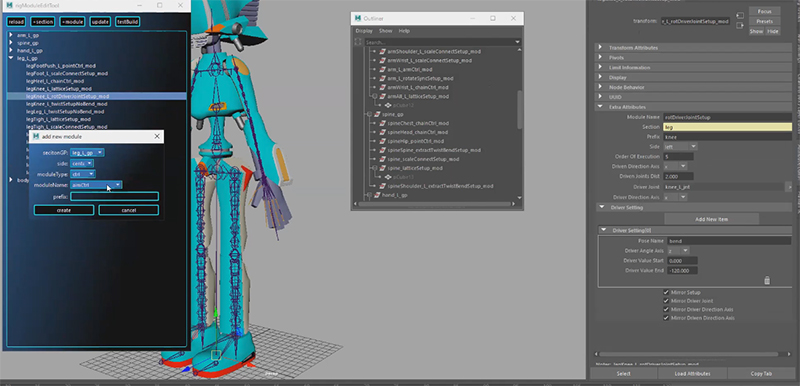Open the Outliner Display menu

[364, 31]
